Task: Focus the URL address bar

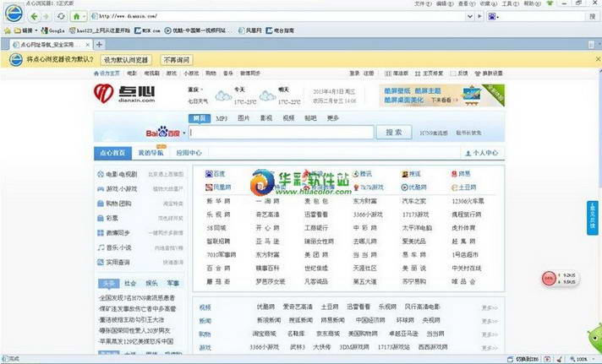Action: pyautogui.click(x=278, y=16)
